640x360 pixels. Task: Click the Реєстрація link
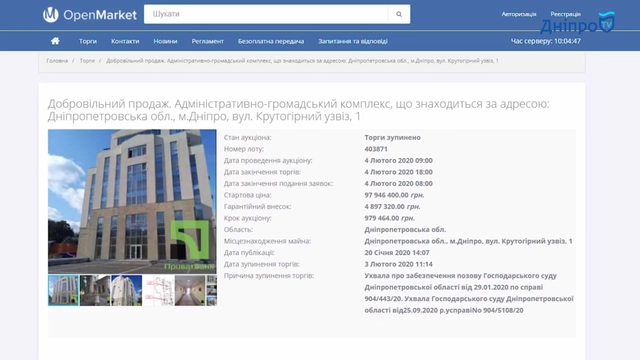coord(565,14)
